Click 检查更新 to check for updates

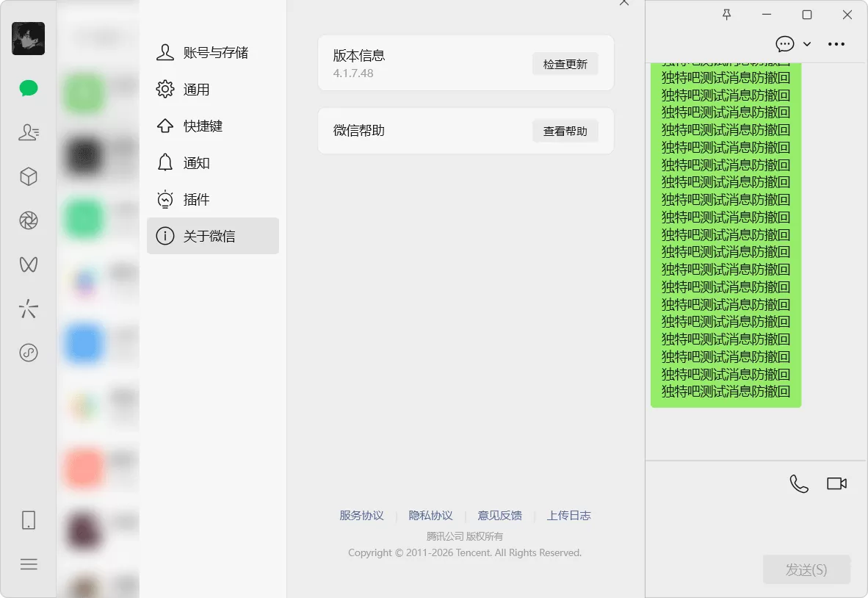(x=565, y=64)
